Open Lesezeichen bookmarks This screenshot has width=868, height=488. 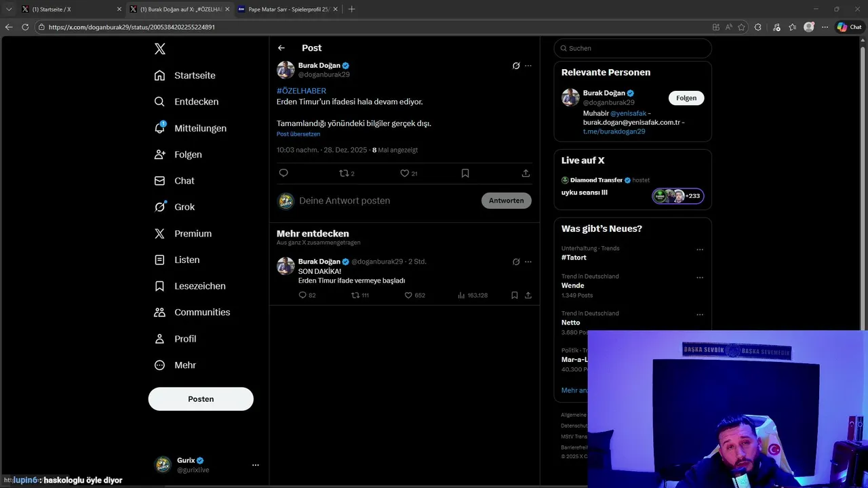[x=190, y=286]
